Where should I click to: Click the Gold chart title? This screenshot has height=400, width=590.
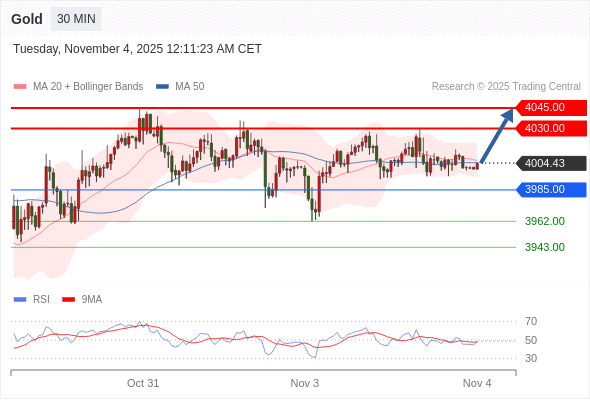click(x=27, y=19)
